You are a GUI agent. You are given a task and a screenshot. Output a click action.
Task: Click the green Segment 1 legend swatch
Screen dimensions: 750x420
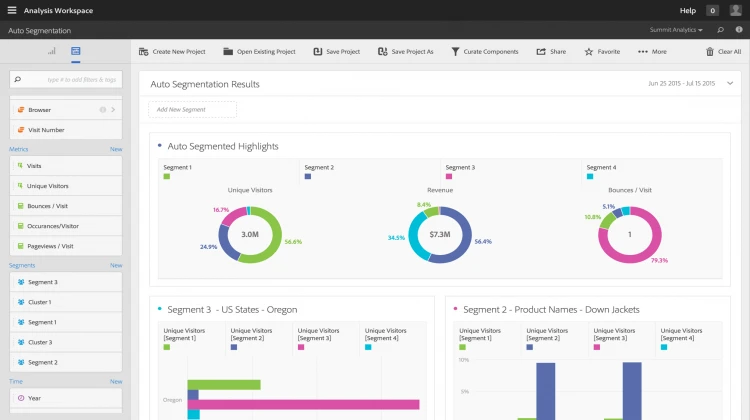167,177
